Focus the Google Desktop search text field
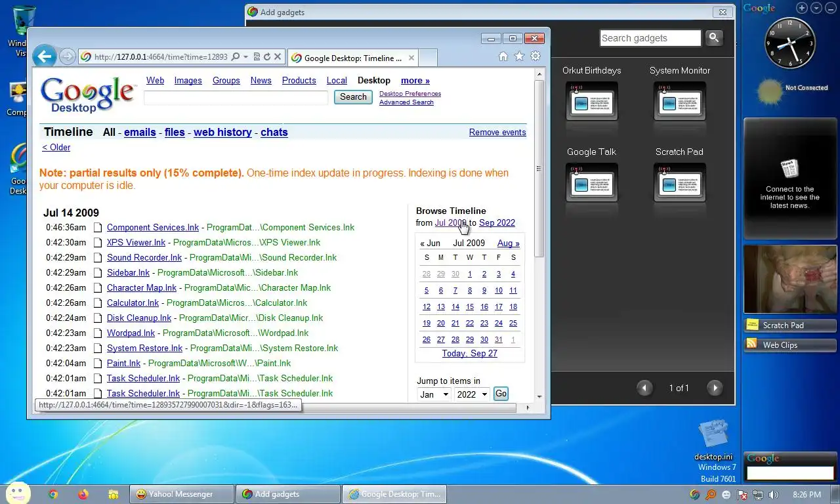The height and width of the screenshot is (504, 840). [236, 98]
